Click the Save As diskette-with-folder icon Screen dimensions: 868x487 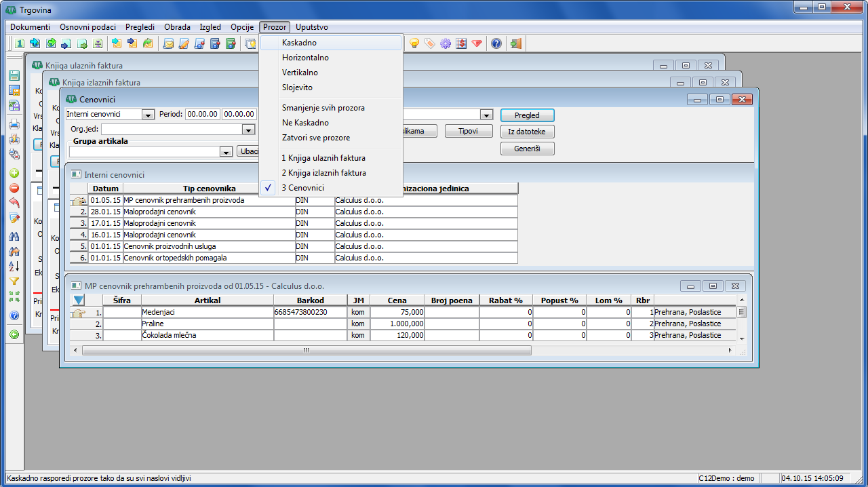tap(14, 90)
